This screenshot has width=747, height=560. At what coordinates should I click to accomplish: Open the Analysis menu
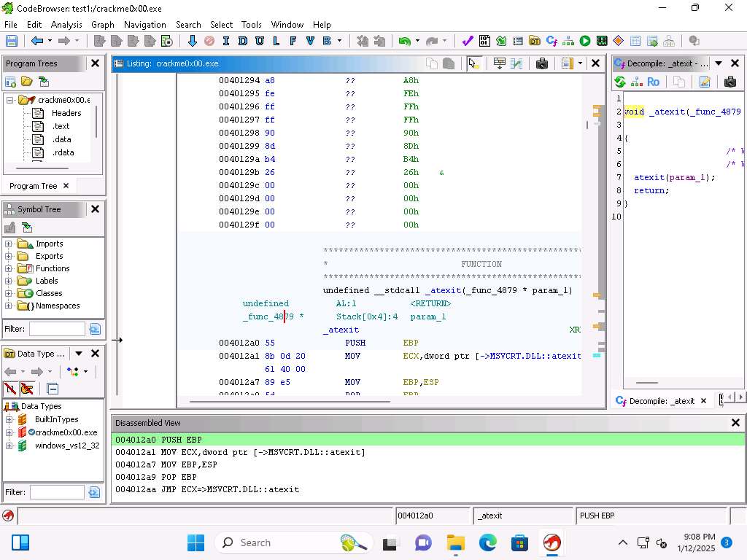coord(66,24)
